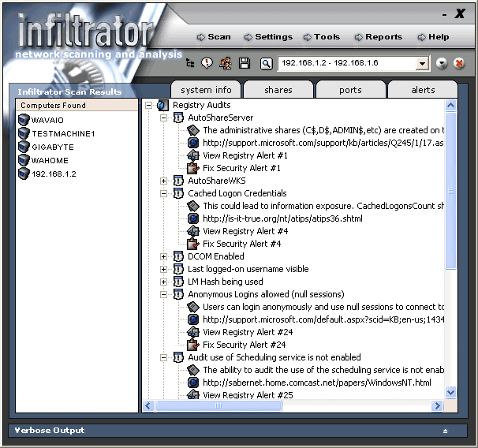
Task: Open the Tools menu
Action: pos(322,37)
